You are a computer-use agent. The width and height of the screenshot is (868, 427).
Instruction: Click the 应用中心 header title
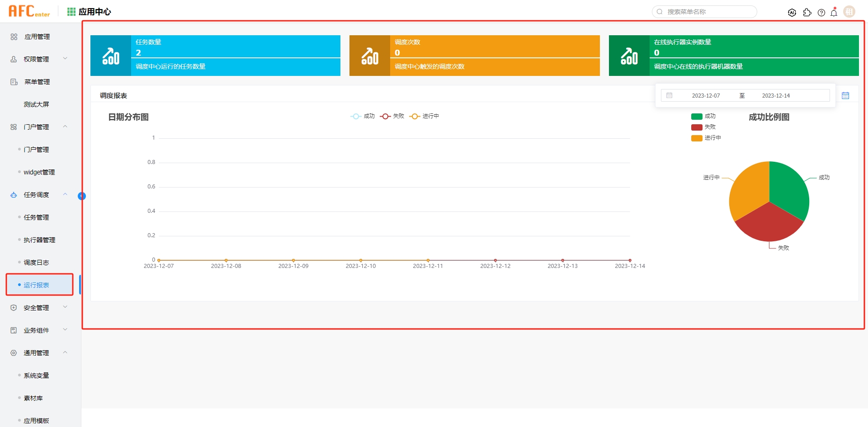pos(95,12)
